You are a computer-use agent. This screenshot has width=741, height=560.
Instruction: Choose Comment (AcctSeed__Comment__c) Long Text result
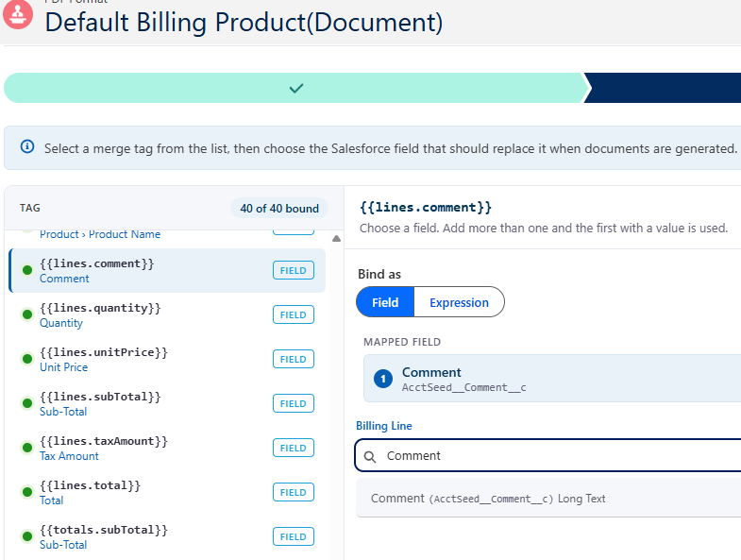point(548,498)
